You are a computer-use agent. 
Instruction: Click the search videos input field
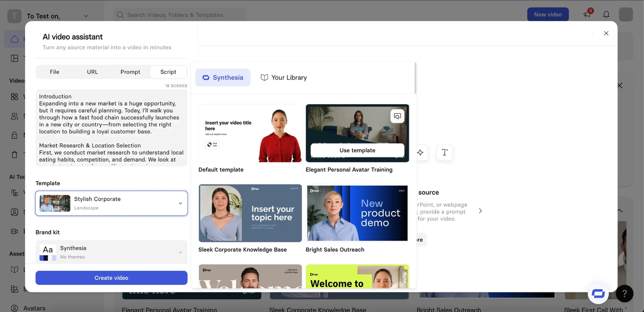click(180, 15)
